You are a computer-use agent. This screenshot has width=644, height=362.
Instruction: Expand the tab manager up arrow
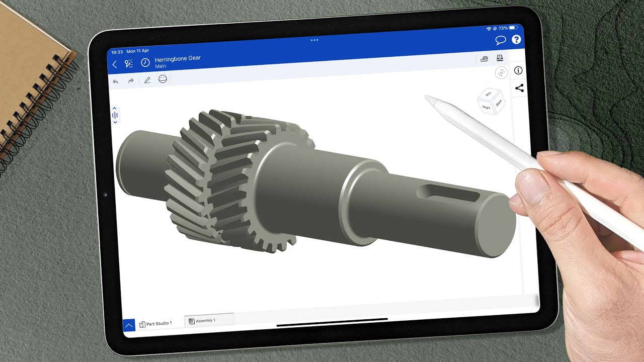(x=129, y=325)
